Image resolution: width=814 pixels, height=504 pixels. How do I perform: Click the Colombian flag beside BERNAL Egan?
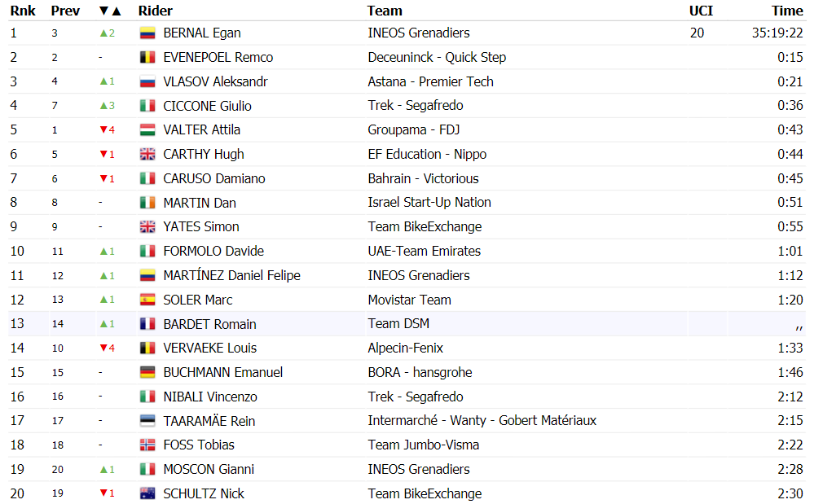[x=147, y=33]
